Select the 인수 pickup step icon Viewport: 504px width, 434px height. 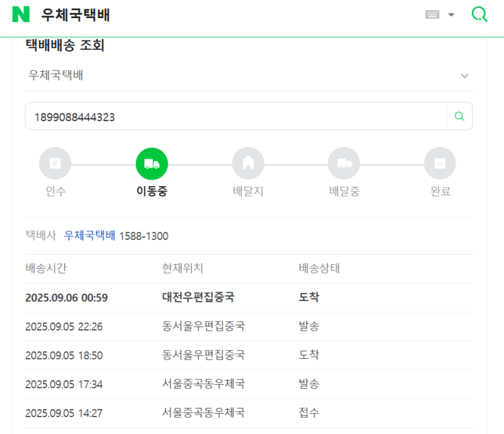(55, 163)
